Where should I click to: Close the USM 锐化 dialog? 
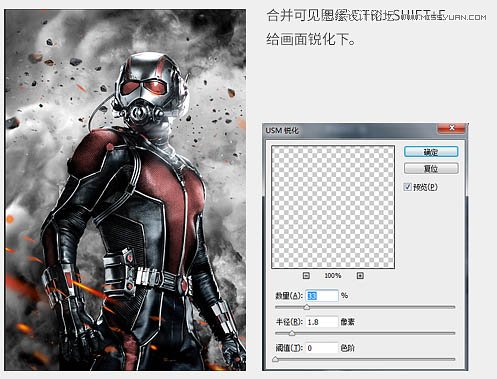(452, 128)
